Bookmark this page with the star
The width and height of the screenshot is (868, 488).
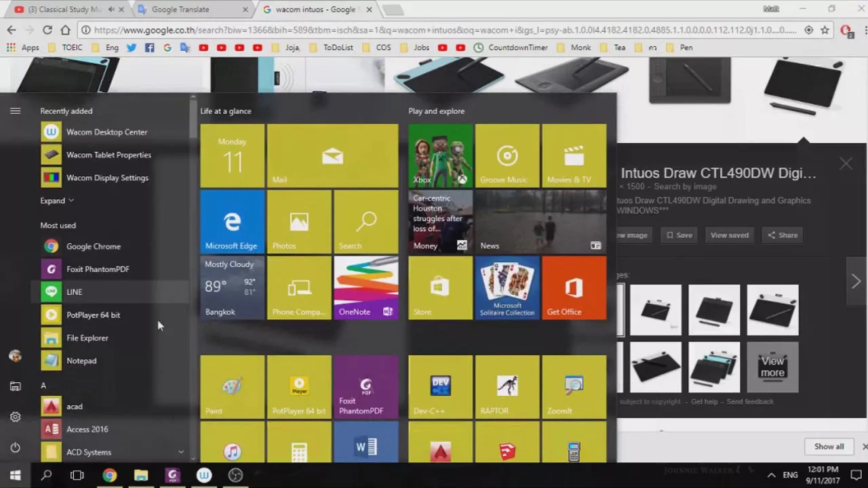click(x=825, y=30)
